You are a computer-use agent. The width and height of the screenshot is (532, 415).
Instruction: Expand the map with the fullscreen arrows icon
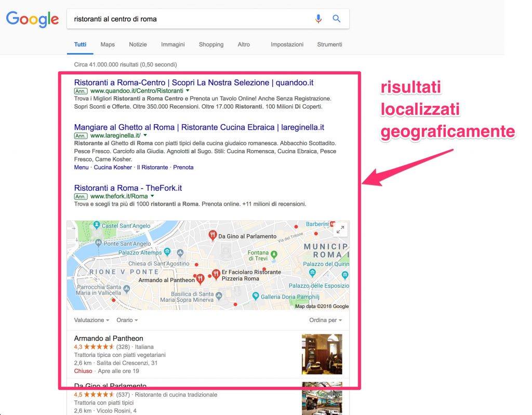coord(340,230)
